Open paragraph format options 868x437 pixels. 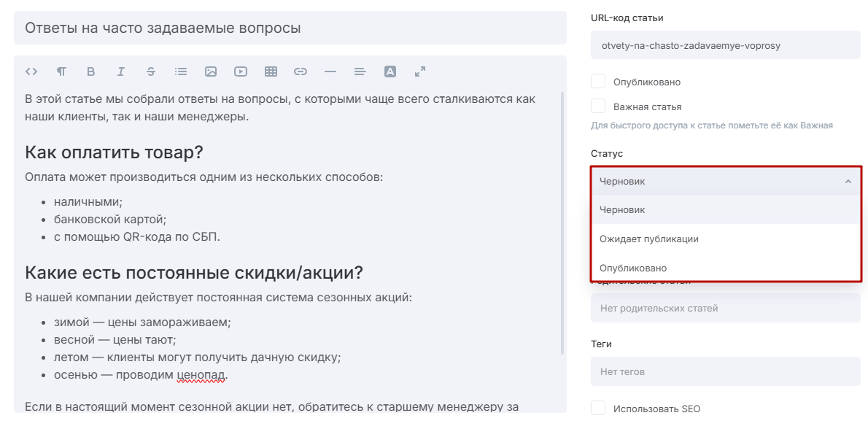click(x=61, y=71)
